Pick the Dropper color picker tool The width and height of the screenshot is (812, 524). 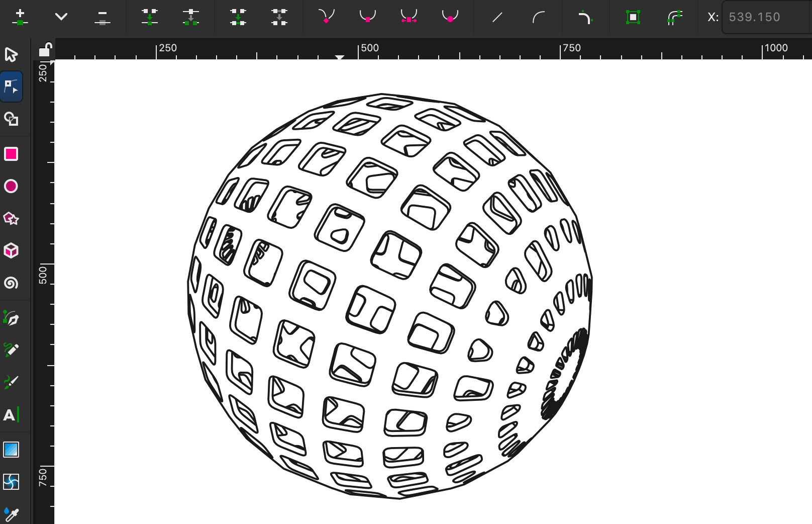point(11,514)
